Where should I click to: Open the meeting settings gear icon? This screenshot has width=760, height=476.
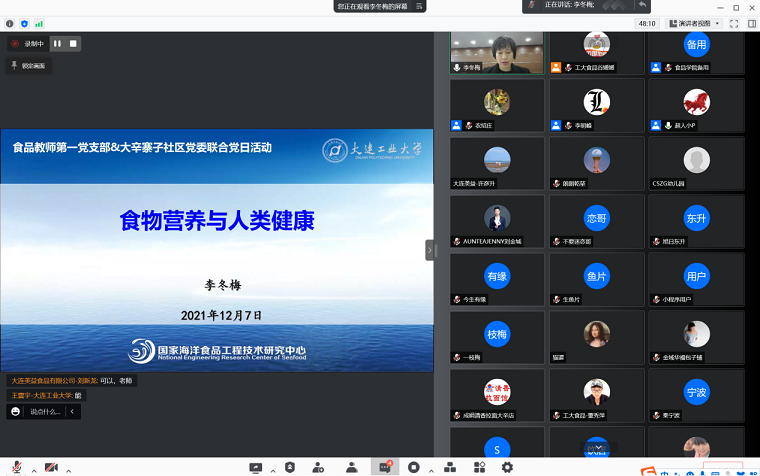[x=507, y=467]
